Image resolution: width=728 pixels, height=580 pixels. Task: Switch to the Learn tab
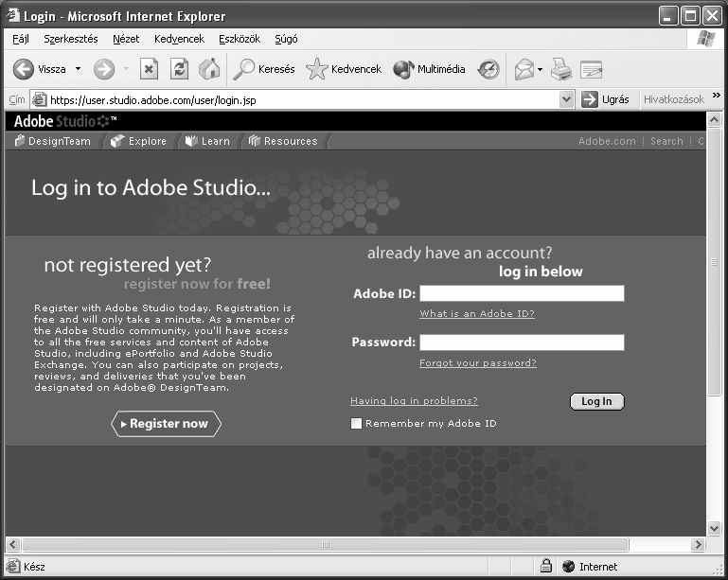coord(207,141)
